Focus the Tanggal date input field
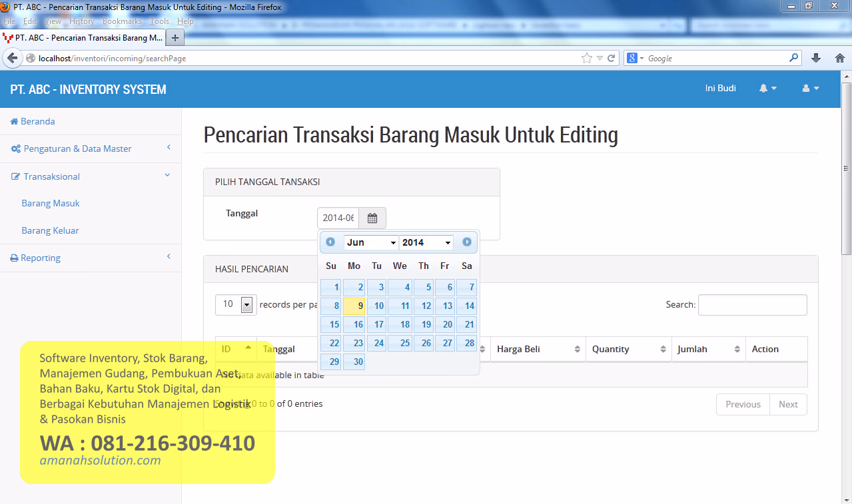This screenshot has height=504, width=852. [338, 218]
